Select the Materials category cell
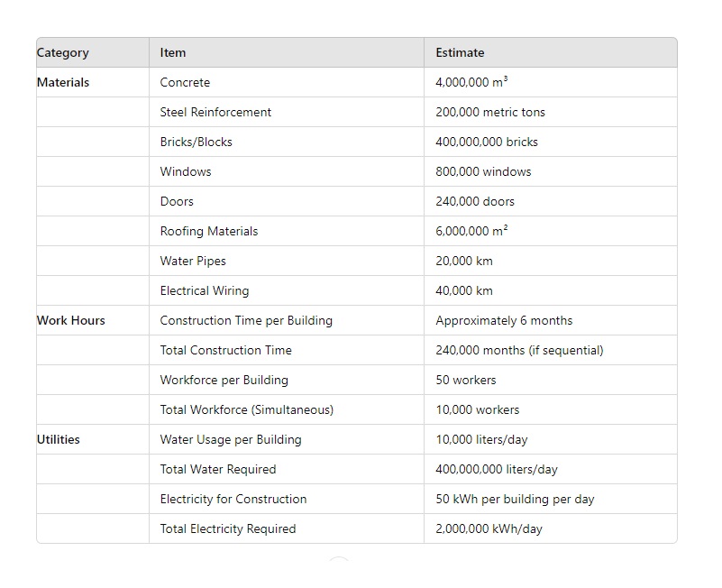 tap(63, 82)
